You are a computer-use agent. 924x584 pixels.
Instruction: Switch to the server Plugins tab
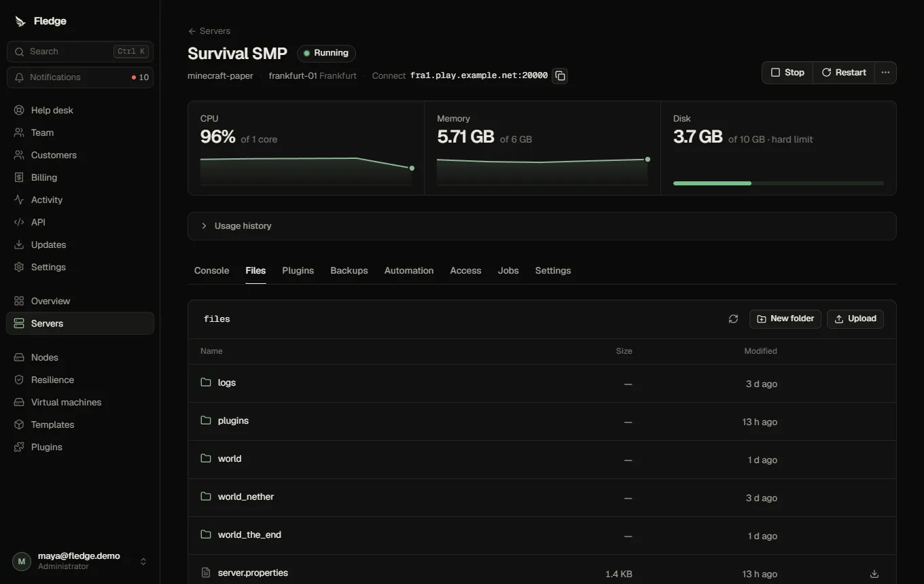(x=298, y=270)
